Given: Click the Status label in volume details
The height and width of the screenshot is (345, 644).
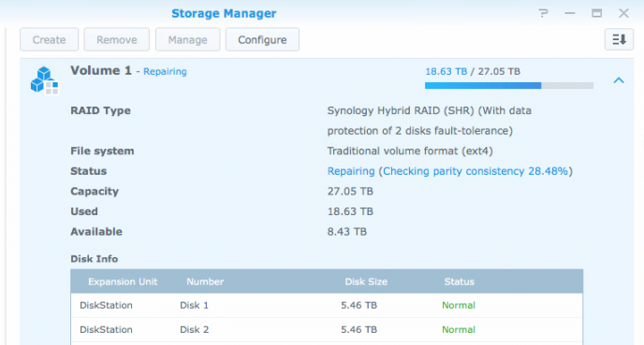Looking at the screenshot, I should (88, 171).
